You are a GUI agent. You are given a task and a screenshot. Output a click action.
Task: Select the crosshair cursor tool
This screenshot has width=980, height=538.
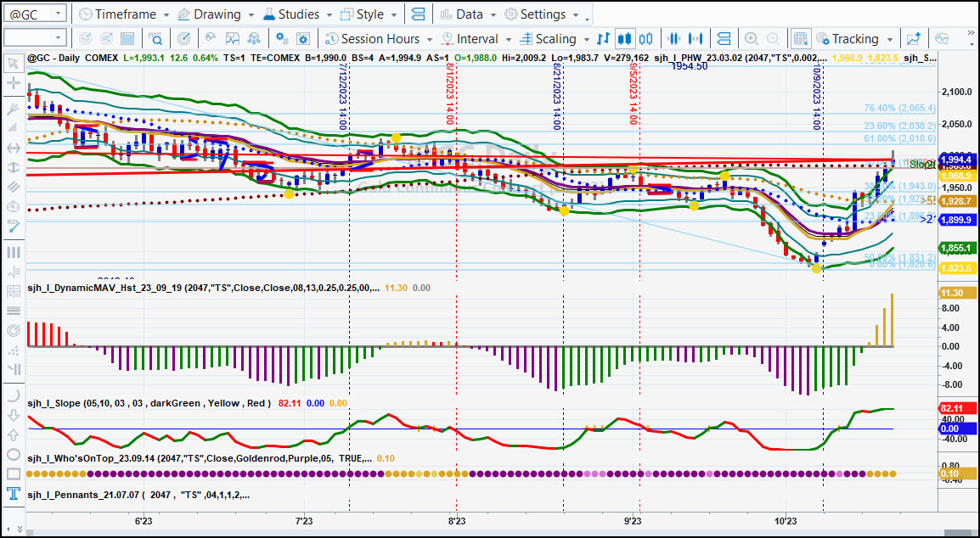tap(13, 83)
